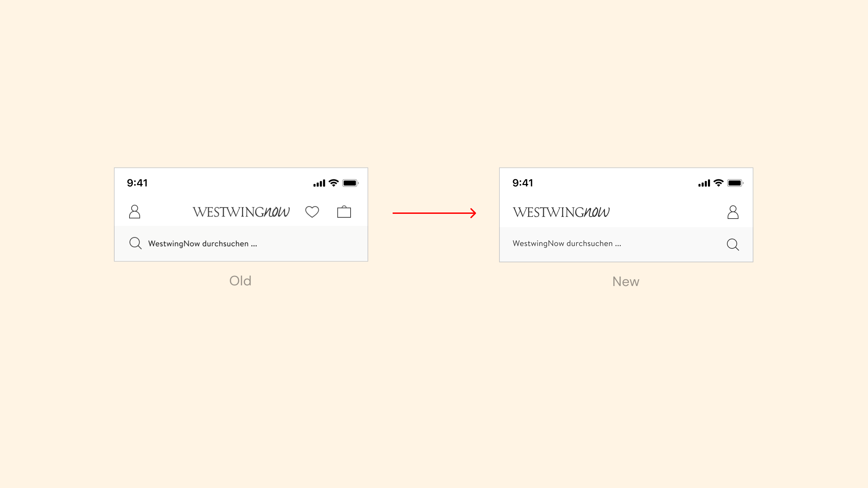The image size is (868, 488).
Task: Click the battery icon in the New status bar
Action: tap(735, 183)
